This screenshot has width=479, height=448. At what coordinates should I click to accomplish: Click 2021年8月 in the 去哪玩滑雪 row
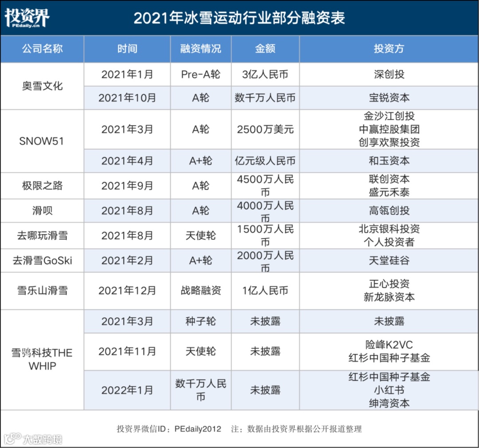pos(127,236)
